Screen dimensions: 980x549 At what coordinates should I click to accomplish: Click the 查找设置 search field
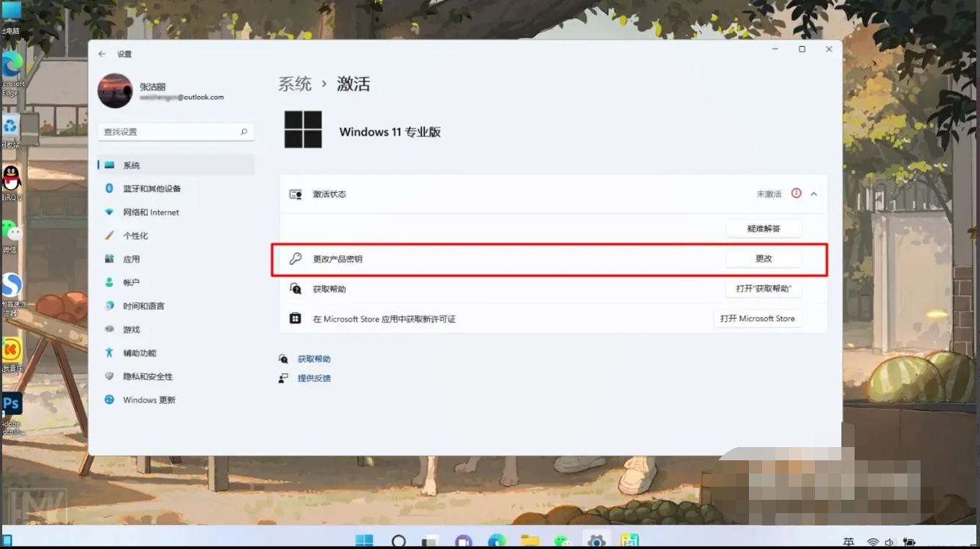coord(169,132)
